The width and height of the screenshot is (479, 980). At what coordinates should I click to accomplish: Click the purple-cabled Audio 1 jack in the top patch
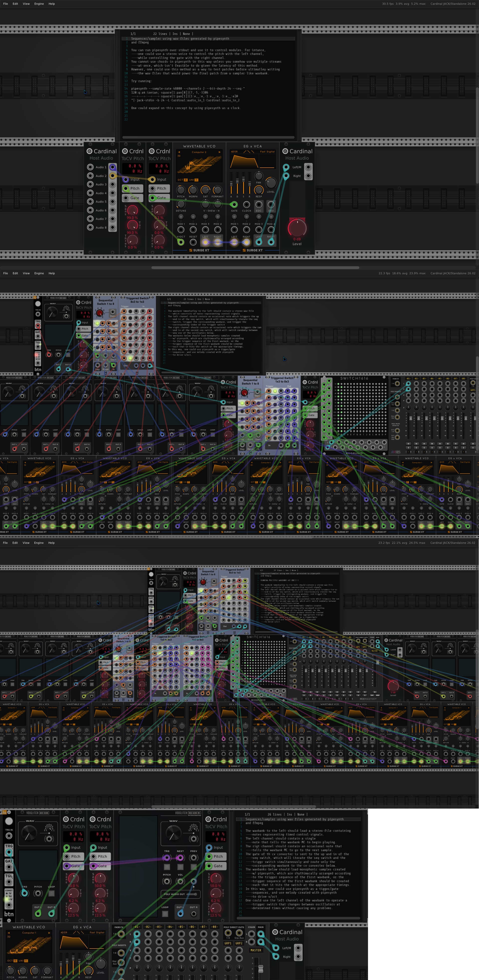(x=113, y=167)
